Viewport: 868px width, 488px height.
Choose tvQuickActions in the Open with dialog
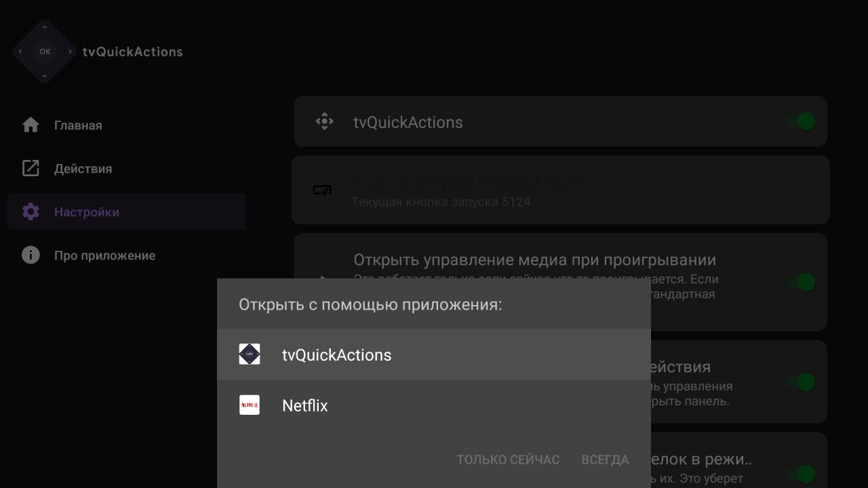coord(434,354)
